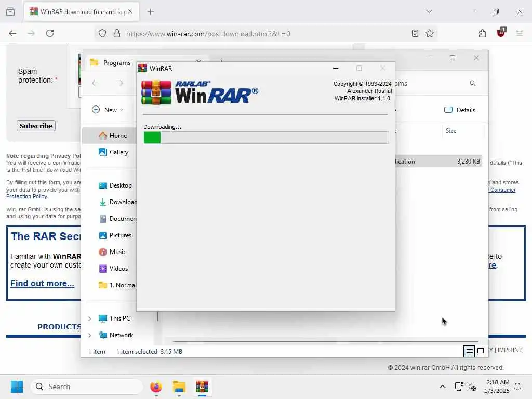Minimize the WinRAR installer window
The image size is (532, 399).
336,68
